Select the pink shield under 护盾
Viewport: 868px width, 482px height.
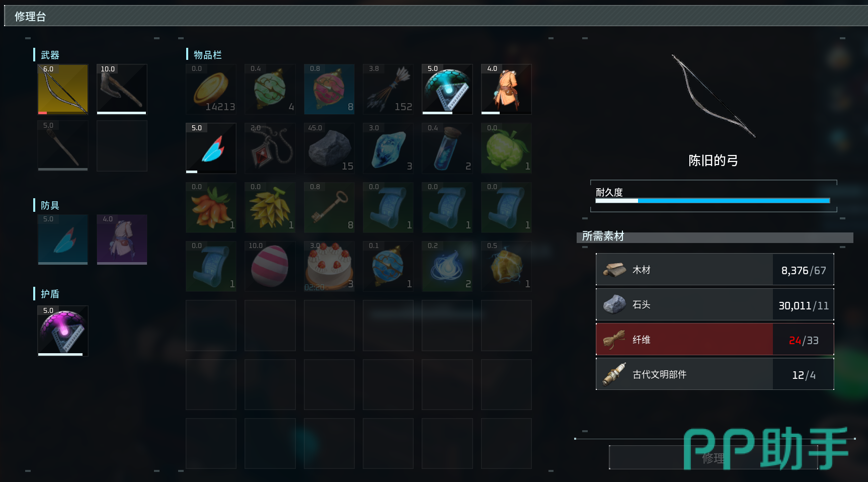63,331
